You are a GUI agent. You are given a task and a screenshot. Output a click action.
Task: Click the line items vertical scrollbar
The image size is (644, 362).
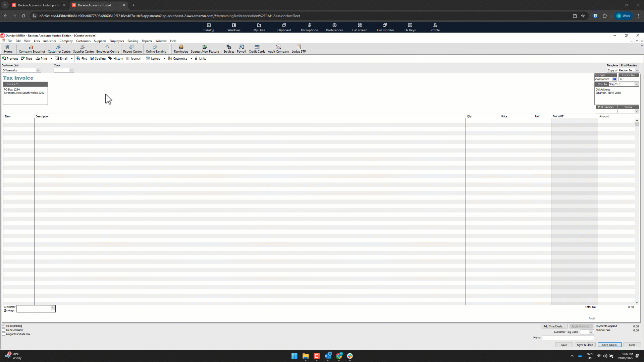(637, 211)
